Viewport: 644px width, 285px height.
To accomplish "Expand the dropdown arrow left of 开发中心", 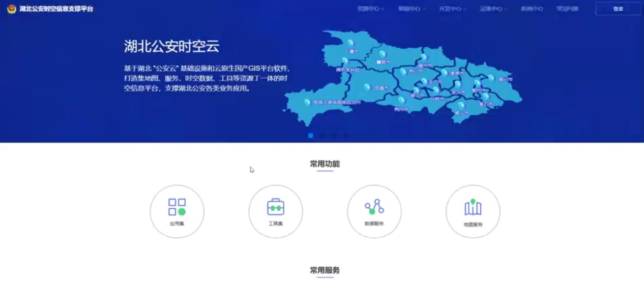I will coord(424,9).
